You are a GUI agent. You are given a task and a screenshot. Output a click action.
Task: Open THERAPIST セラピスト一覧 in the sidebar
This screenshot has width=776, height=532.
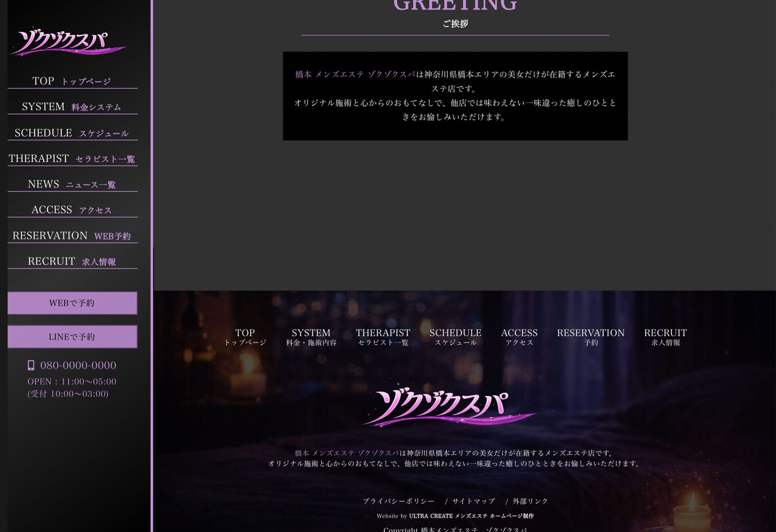(x=72, y=159)
